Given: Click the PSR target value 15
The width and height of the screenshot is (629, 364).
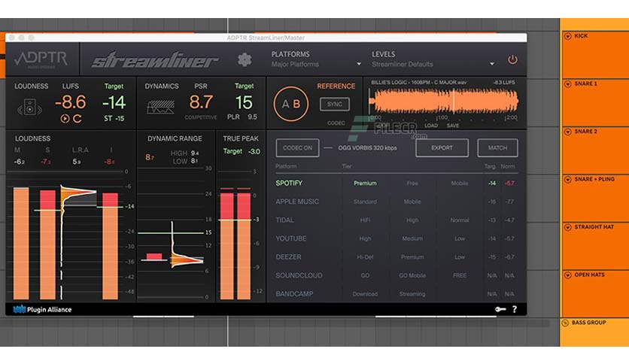Looking at the screenshot, I should click(x=244, y=102).
